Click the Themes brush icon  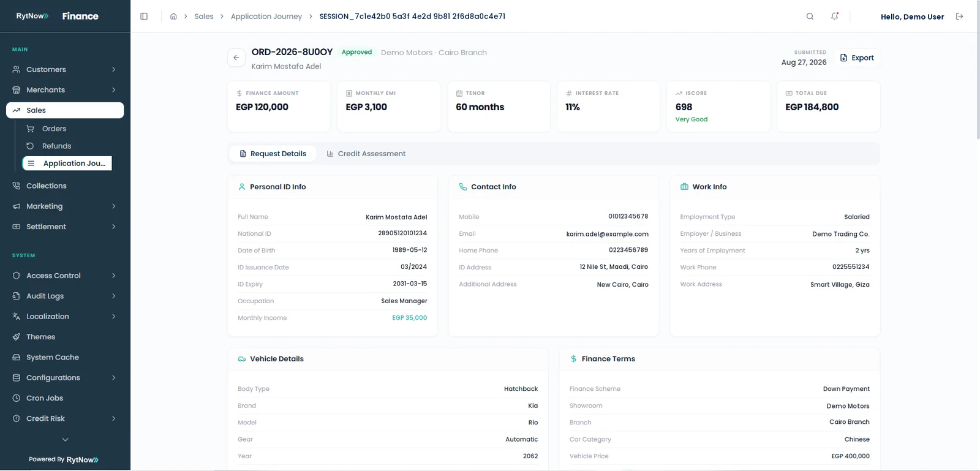17,337
